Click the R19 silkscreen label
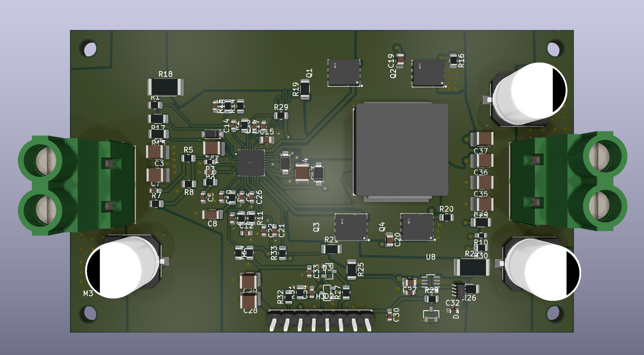 296,89
